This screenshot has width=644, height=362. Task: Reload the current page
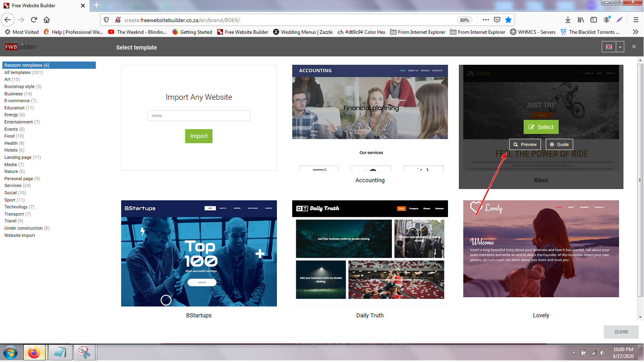pos(34,20)
